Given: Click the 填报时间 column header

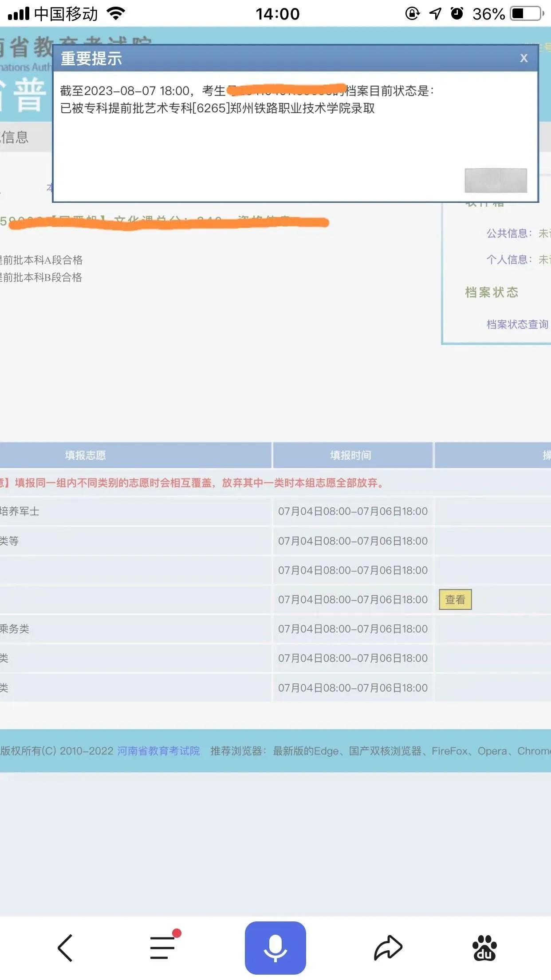Looking at the screenshot, I should [x=350, y=455].
